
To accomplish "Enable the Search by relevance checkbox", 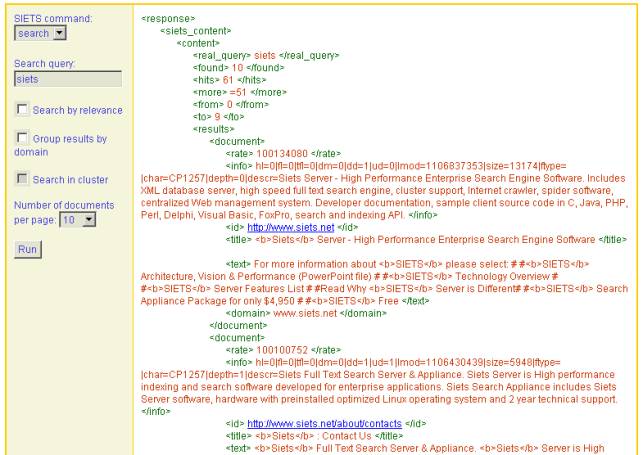I will coord(22,109).
